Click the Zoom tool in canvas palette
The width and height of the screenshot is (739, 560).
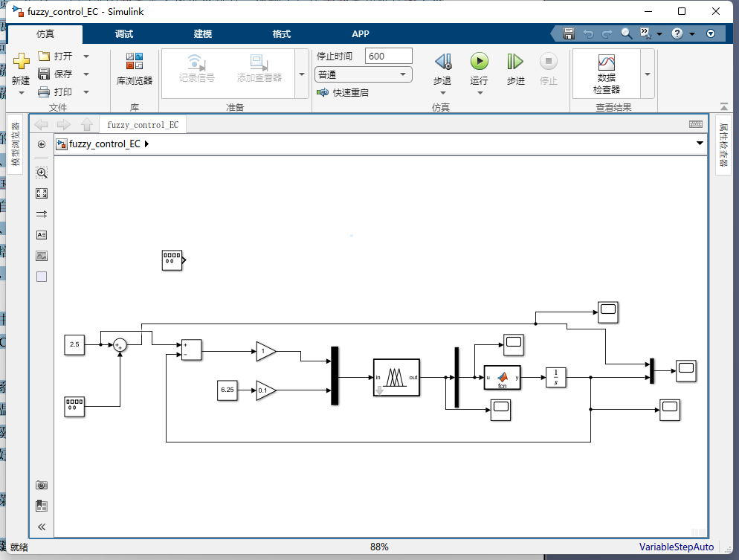tap(42, 173)
